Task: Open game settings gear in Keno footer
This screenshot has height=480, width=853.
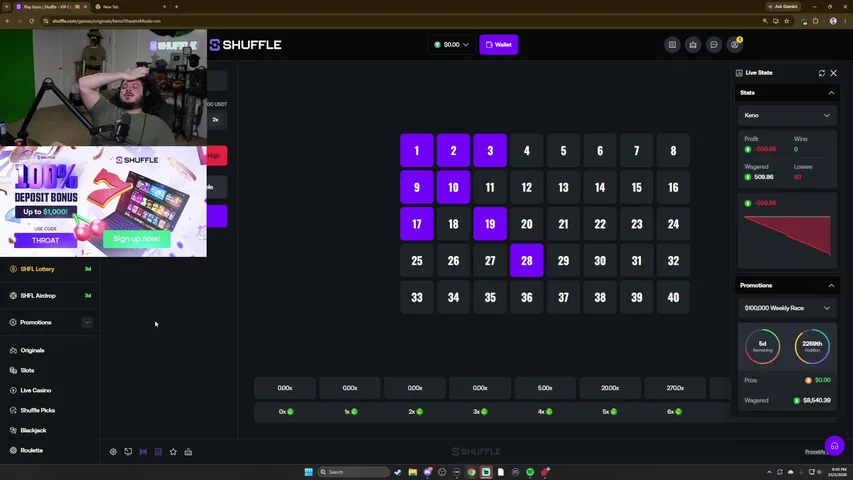Action: pos(113,452)
